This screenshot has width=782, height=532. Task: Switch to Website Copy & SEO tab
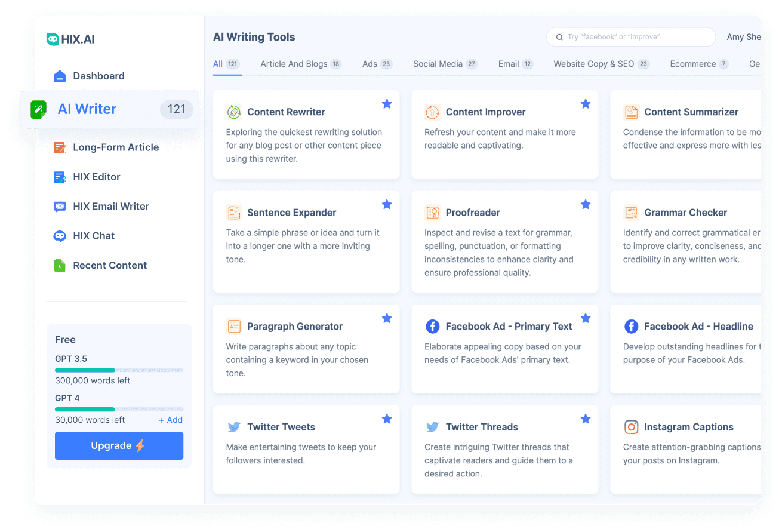pyautogui.click(x=602, y=64)
